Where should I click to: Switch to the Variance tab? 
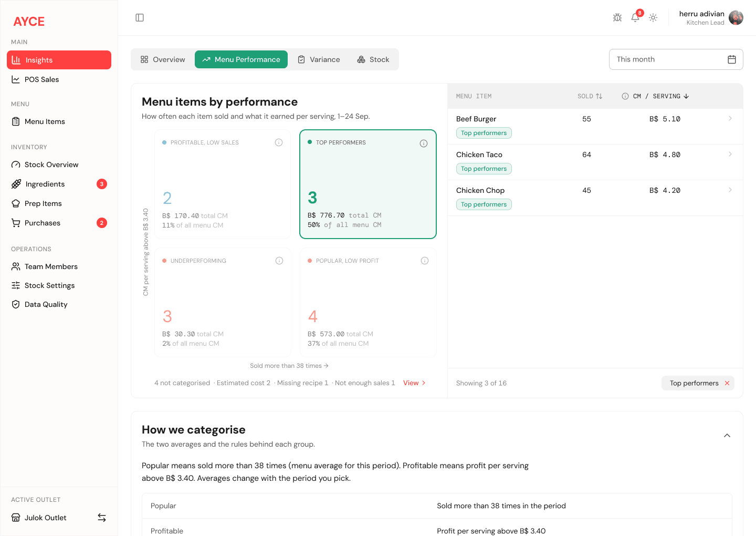pyautogui.click(x=319, y=59)
